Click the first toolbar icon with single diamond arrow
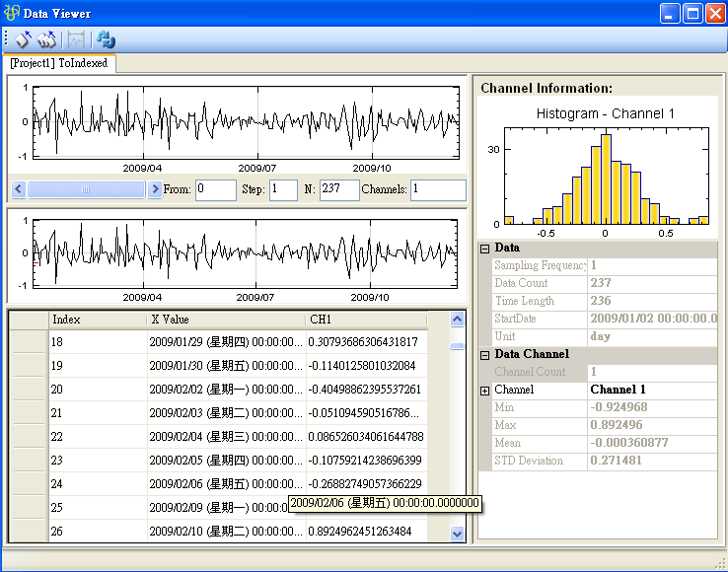 pyautogui.click(x=23, y=39)
